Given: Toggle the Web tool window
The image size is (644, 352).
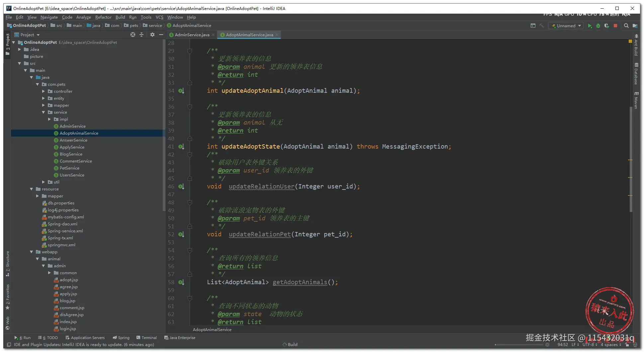Looking at the screenshot, I should [7, 323].
